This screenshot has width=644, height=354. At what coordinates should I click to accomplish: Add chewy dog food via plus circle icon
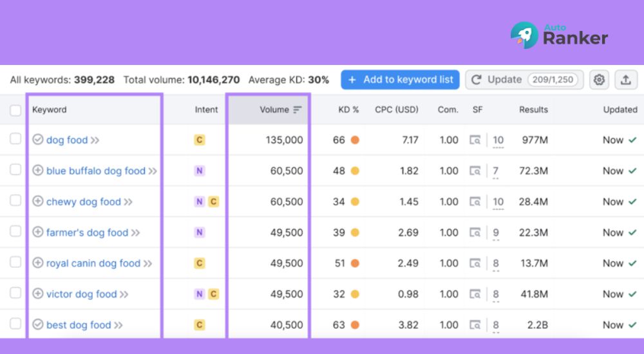38,201
